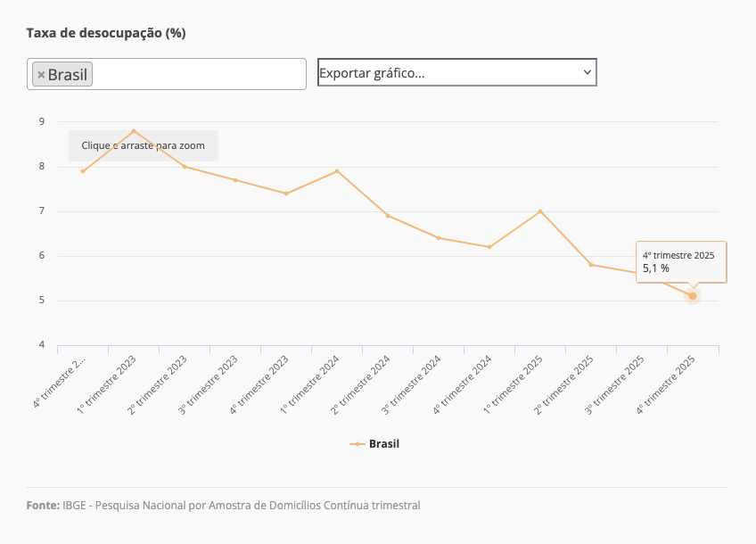Click the dropdown chevron arrow on export
The width and height of the screenshot is (756, 544).
click(587, 71)
